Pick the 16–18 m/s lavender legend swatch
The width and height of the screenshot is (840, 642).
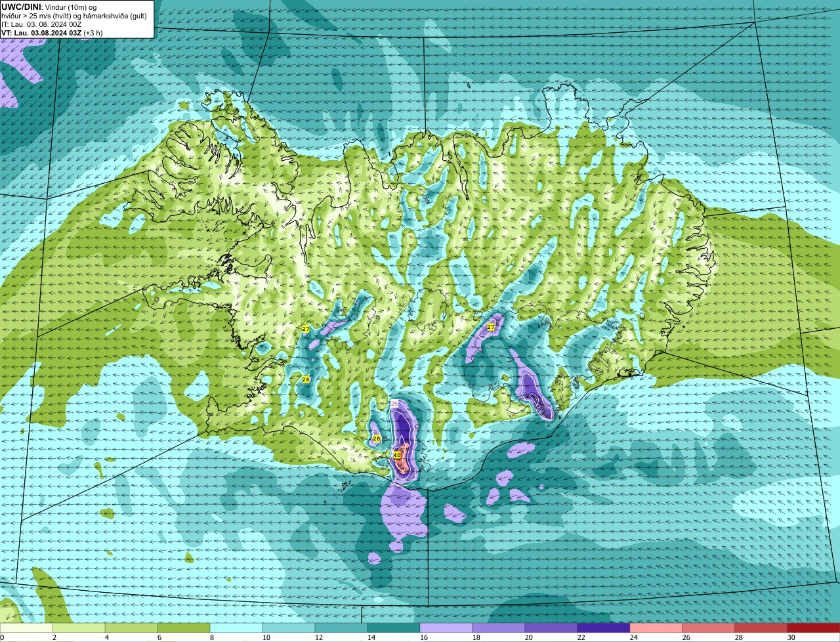coord(446,628)
